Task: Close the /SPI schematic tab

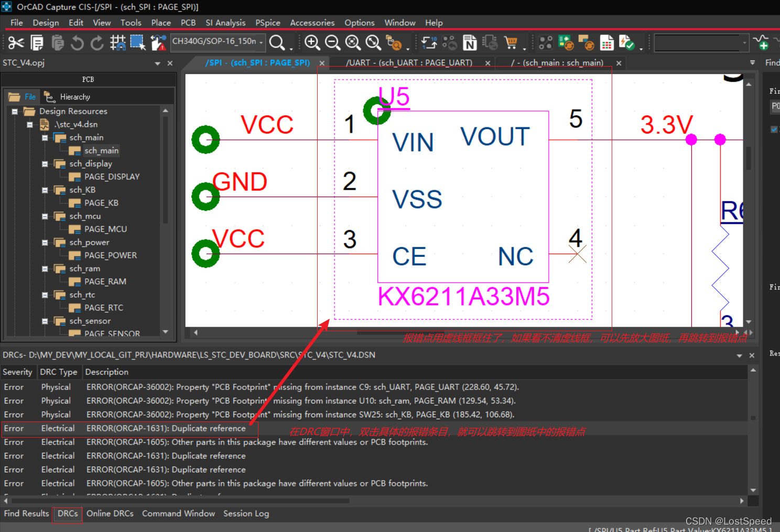Action: tap(322, 63)
